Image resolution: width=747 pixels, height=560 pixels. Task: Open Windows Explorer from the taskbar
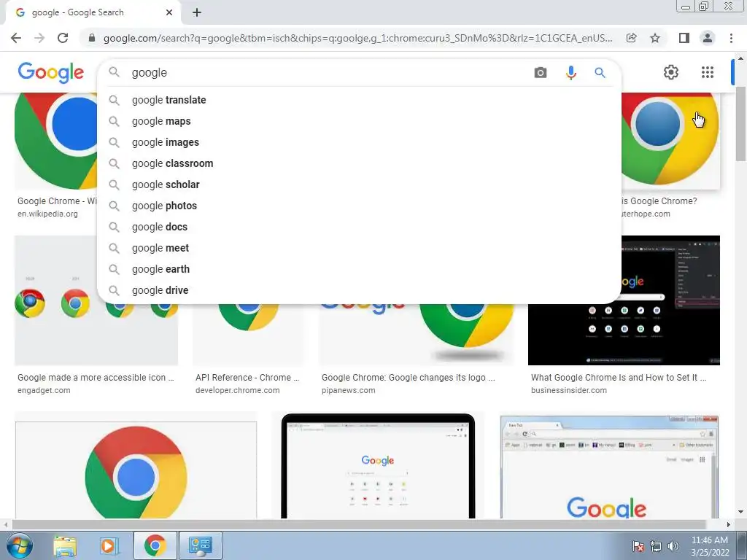coord(64,545)
